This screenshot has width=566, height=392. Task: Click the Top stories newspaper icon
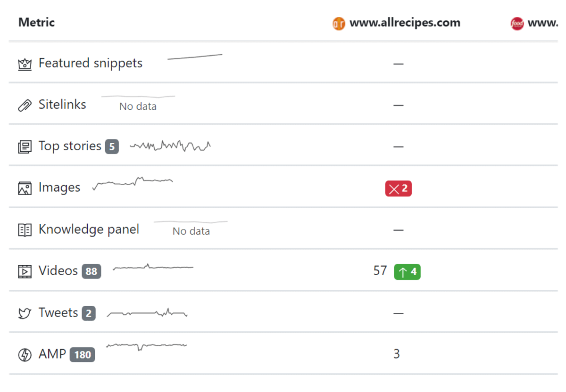pos(25,147)
